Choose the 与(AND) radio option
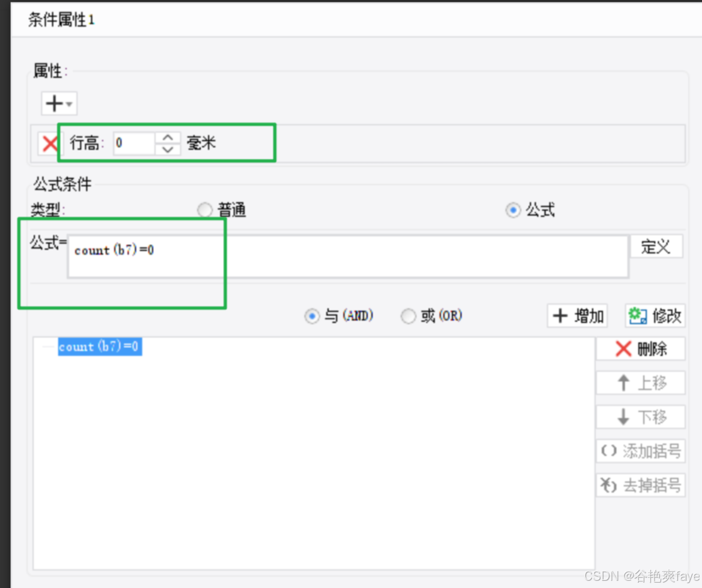This screenshot has height=588, width=702. (x=312, y=316)
